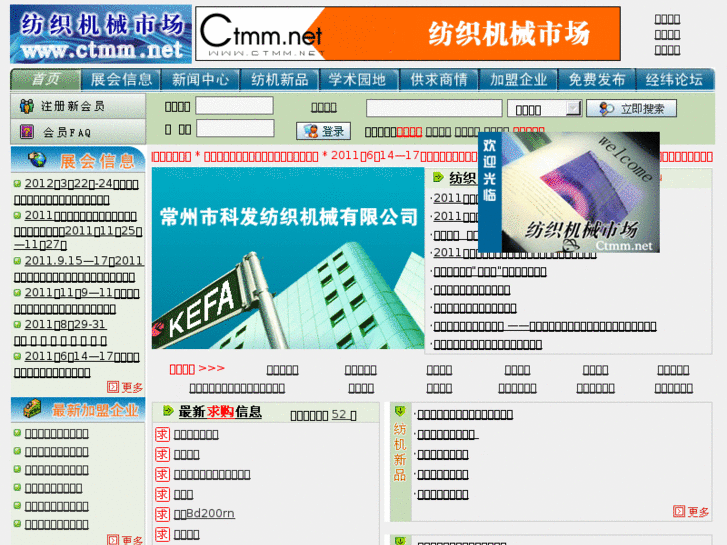The width and height of the screenshot is (727, 545).
Task: Open exhibition link starting 2011年6月14—17
Action: 77,364
